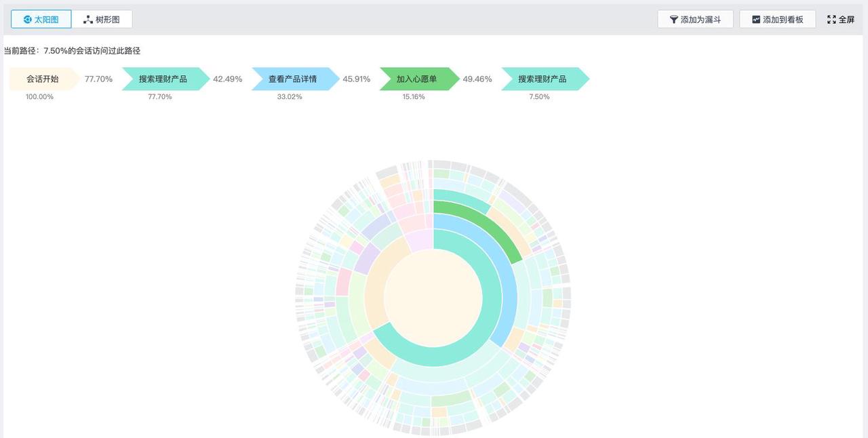This screenshot has width=868, height=438.
Task: Select the last 搜索理财产品 step labeled 7.50%
Action: tap(545, 79)
